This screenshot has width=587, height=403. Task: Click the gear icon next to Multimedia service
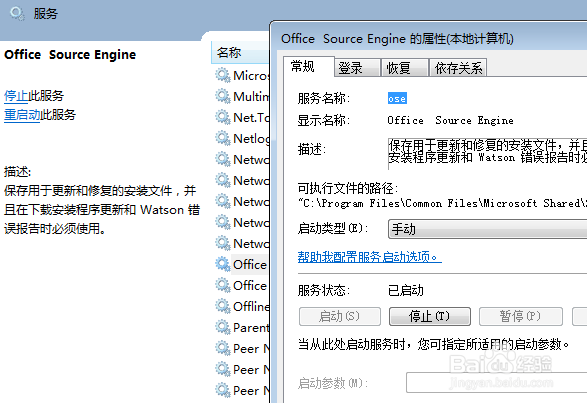point(223,96)
